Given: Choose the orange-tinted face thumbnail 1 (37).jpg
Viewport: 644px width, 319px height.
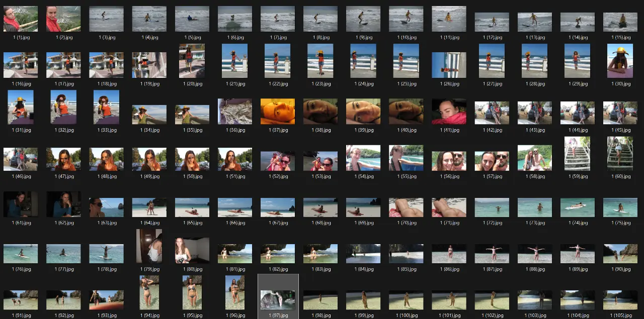Looking at the screenshot, I should (278, 112).
